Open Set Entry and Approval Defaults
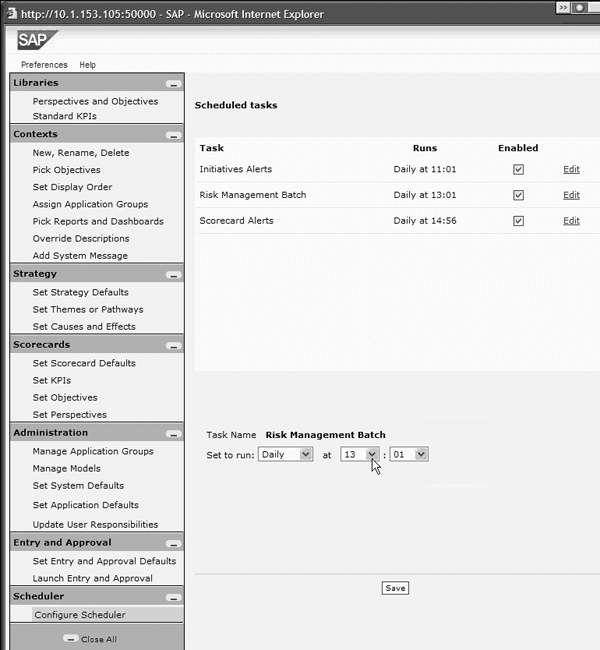Viewport: 600px width, 650px height. [x=104, y=561]
